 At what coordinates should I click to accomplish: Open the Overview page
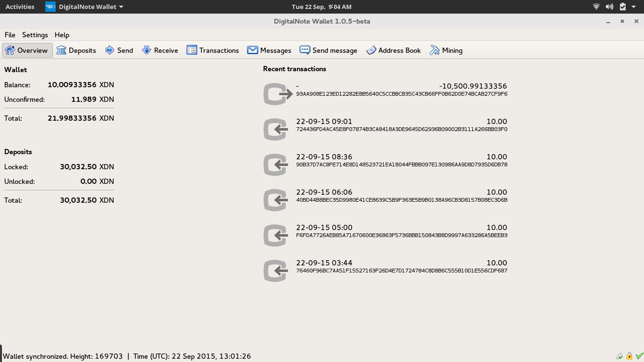[27, 50]
